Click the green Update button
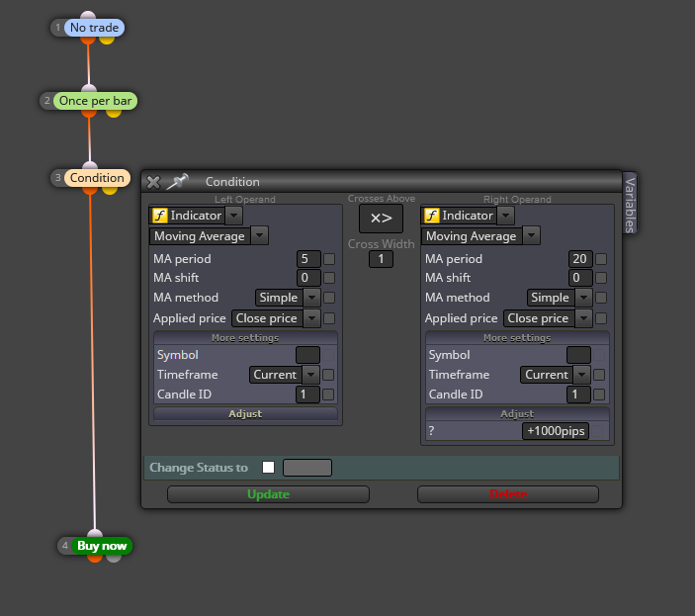This screenshot has height=616, width=695. click(268, 494)
